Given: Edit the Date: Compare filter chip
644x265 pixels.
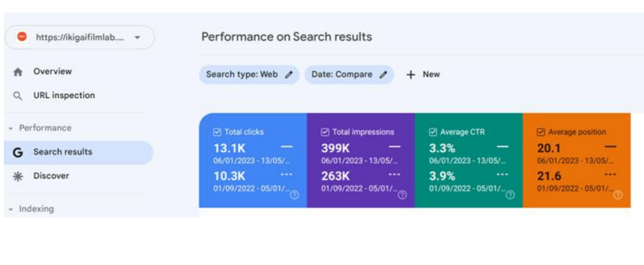Looking at the screenshot, I should (x=342, y=75).
